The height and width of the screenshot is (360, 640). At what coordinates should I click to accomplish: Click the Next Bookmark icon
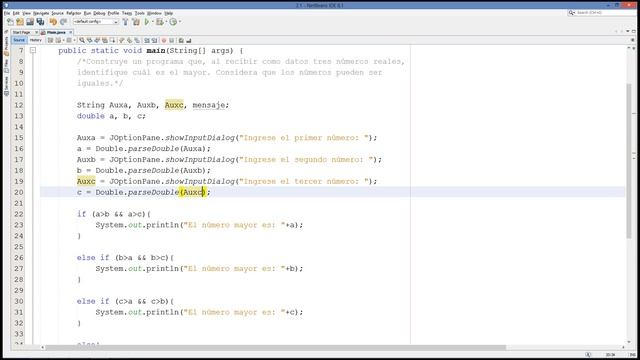[129, 40]
